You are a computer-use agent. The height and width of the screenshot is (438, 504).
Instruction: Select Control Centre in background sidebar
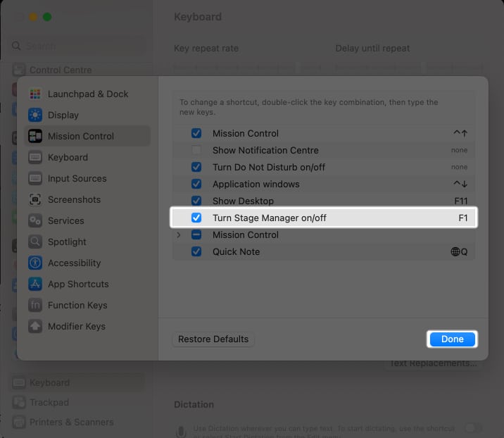coord(77,70)
